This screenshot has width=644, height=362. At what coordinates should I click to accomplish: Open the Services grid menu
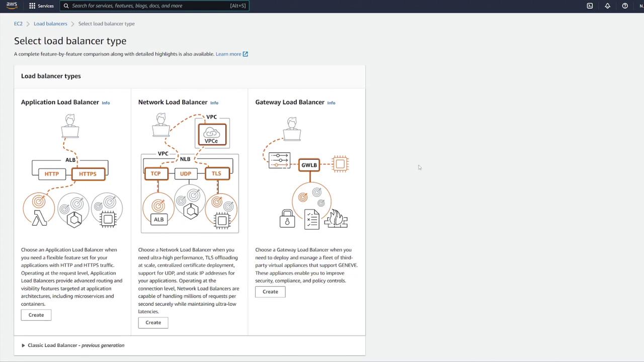click(x=41, y=6)
